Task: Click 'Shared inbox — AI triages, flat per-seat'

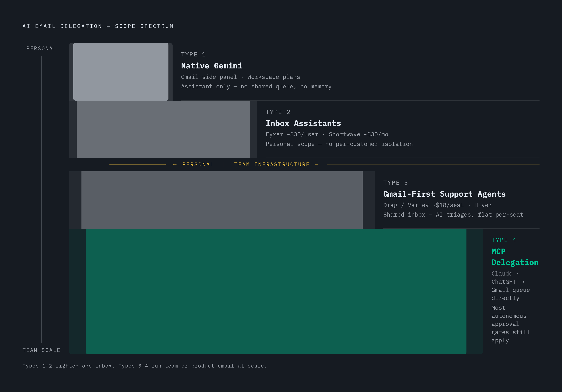Action: (x=453, y=215)
